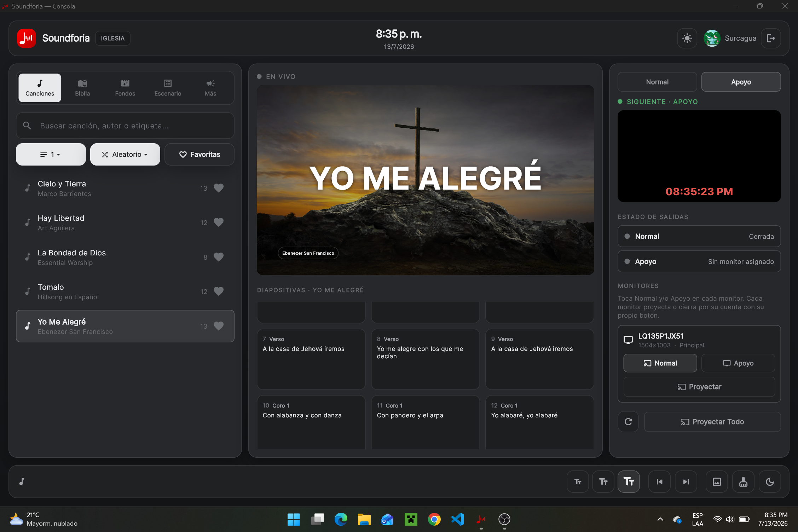The width and height of the screenshot is (798, 532).
Task: Click the search magnifier icon
Action: 27,126
